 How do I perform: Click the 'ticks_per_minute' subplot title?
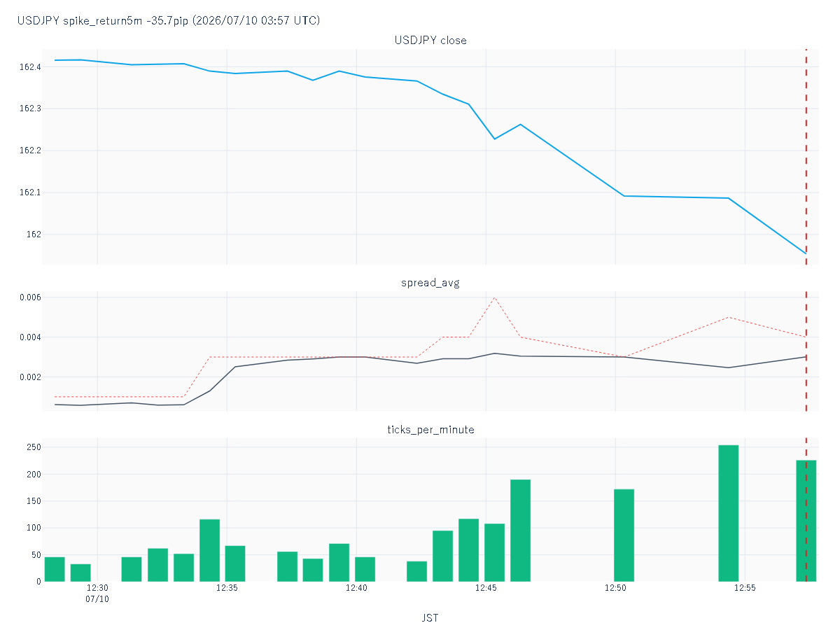pos(430,429)
